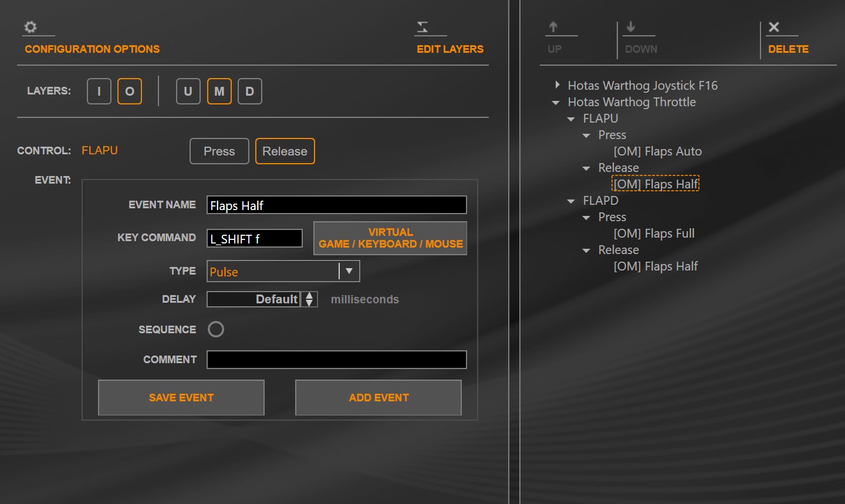
Task: Click the Up arrow icon
Action: click(x=553, y=27)
